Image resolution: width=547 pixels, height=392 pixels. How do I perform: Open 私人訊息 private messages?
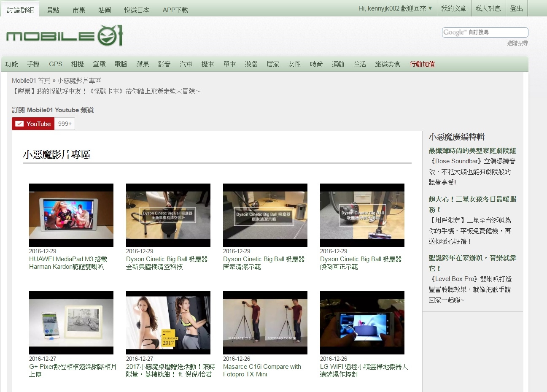click(488, 8)
